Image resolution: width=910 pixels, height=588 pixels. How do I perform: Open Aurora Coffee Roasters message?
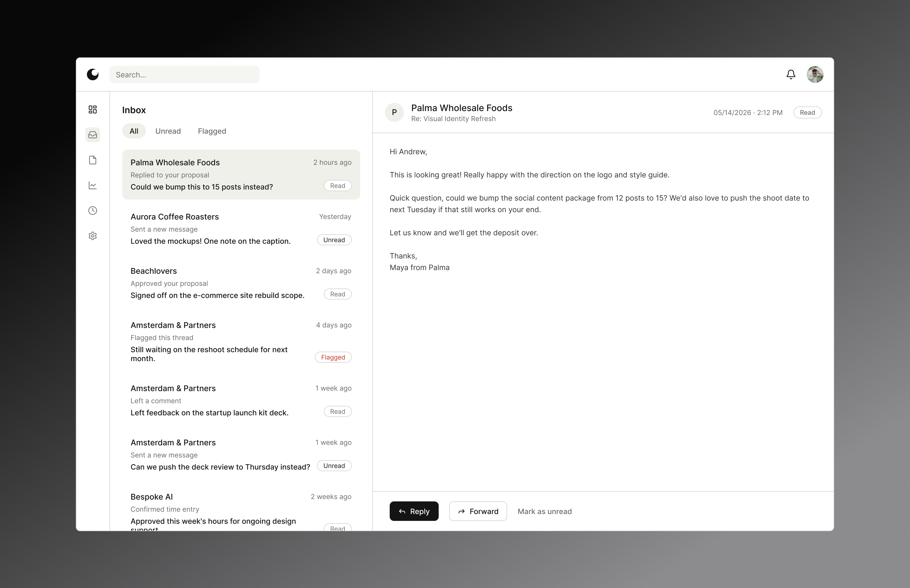(x=241, y=229)
